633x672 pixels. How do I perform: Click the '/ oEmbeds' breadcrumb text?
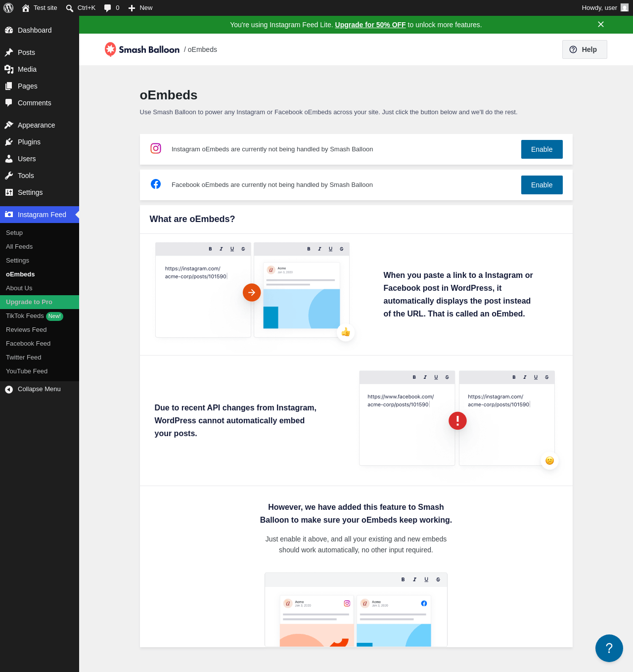200,49
